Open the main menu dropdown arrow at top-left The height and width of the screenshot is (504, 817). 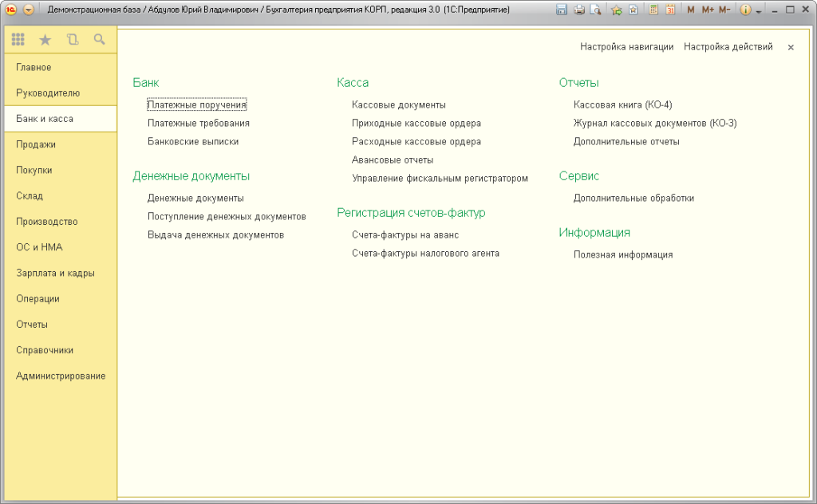click(x=29, y=10)
